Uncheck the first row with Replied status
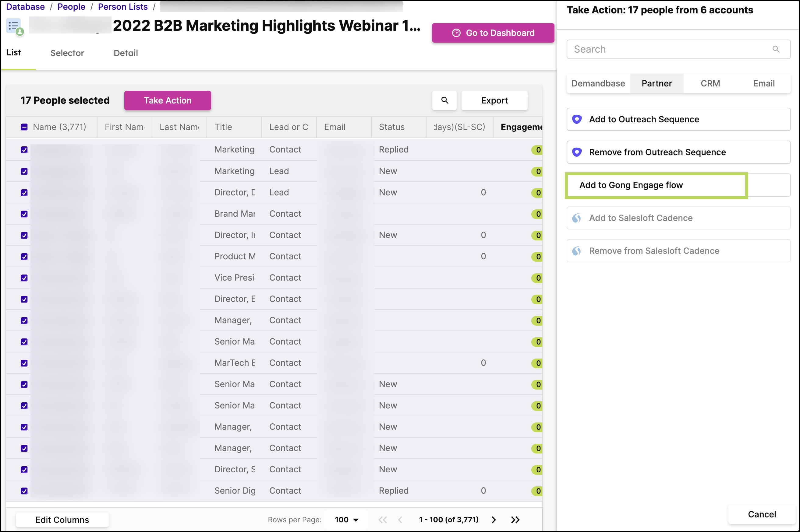800x532 pixels. 24,150
